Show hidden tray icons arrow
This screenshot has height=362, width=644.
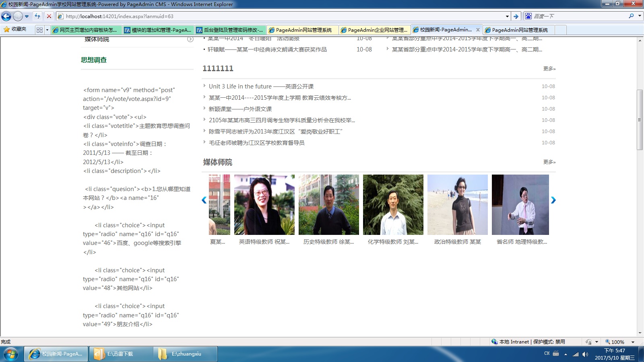click(x=566, y=354)
